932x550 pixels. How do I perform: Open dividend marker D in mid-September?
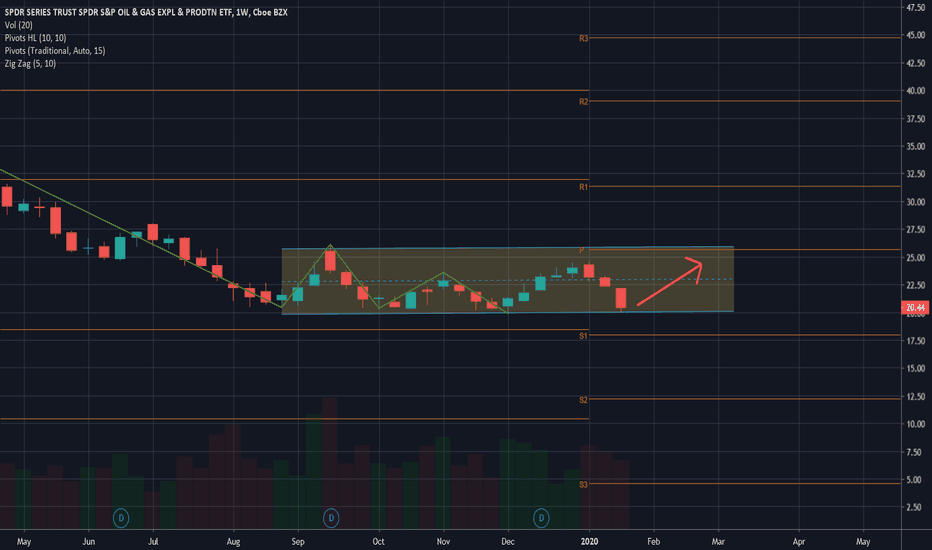click(x=331, y=518)
